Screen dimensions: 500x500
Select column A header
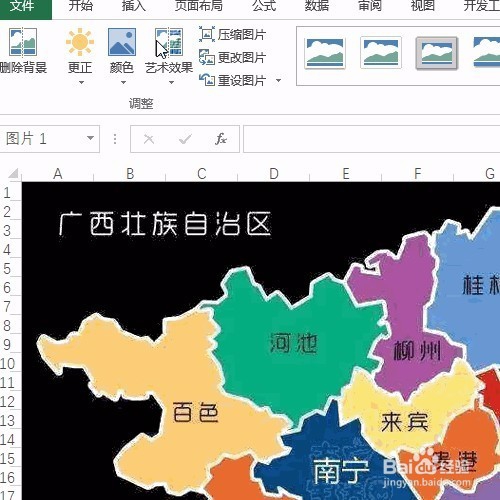(58, 174)
